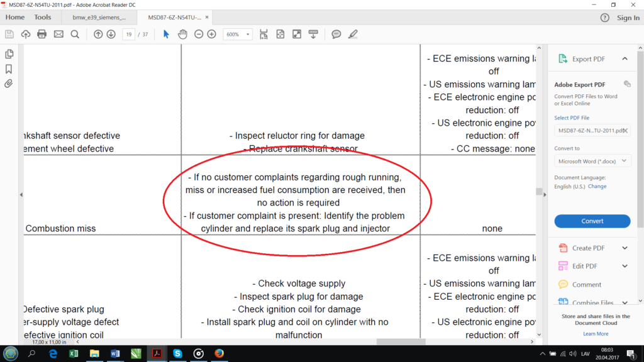Click the blue Convert button
This screenshot has height=362, width=644.
pos(592,221)
